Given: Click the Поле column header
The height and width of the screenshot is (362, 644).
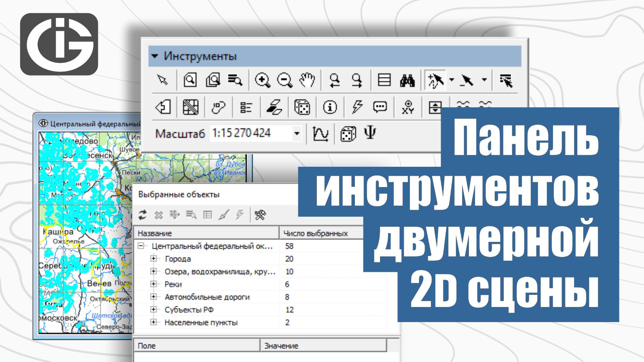Looking at the screenshot, I should (x=197, y=346).
